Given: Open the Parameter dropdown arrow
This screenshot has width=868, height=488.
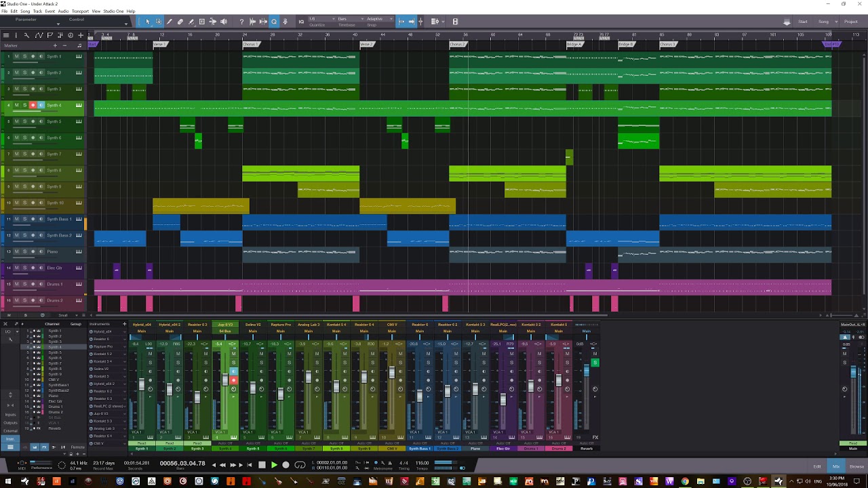Looking at the screenshot, I should 58,24.
